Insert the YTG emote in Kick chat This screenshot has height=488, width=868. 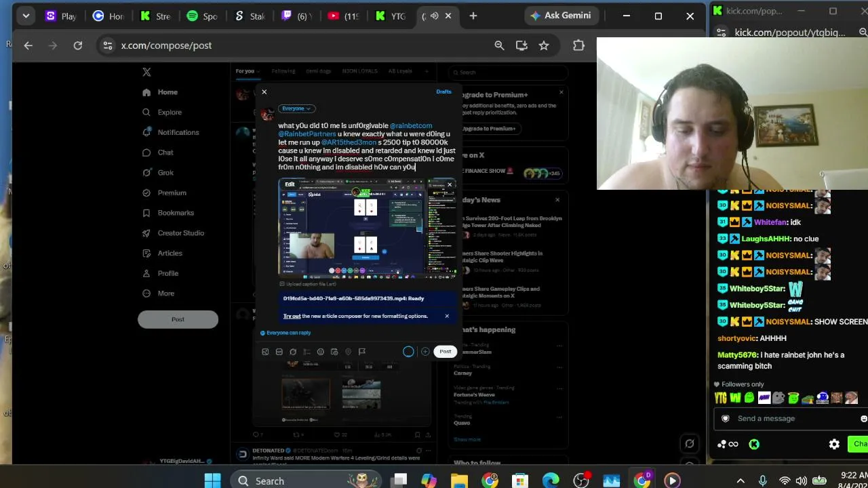[x=720, y=398]
